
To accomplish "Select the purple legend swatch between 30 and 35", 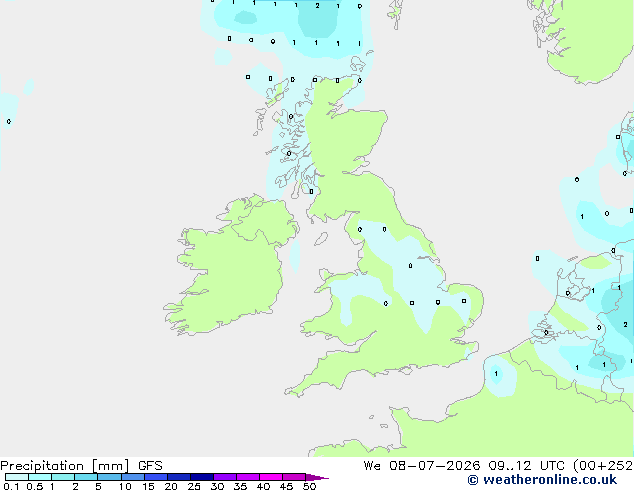I will [225, 477].
